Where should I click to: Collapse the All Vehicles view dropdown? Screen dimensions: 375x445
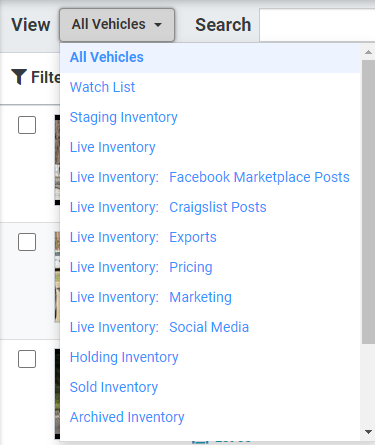click(117, 25)
